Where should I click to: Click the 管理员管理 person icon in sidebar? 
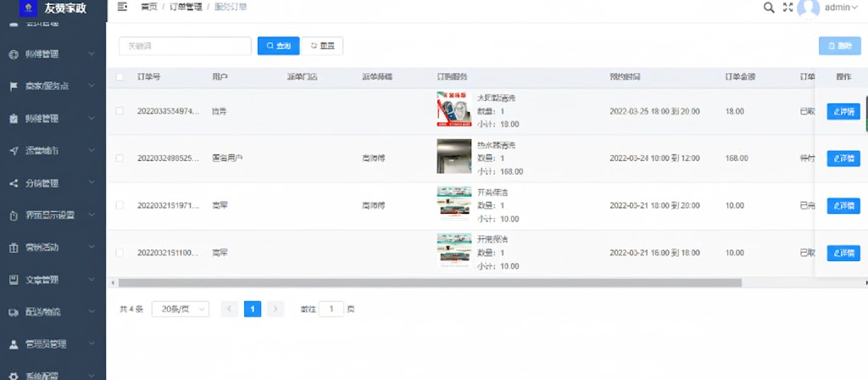pos(14,344)
